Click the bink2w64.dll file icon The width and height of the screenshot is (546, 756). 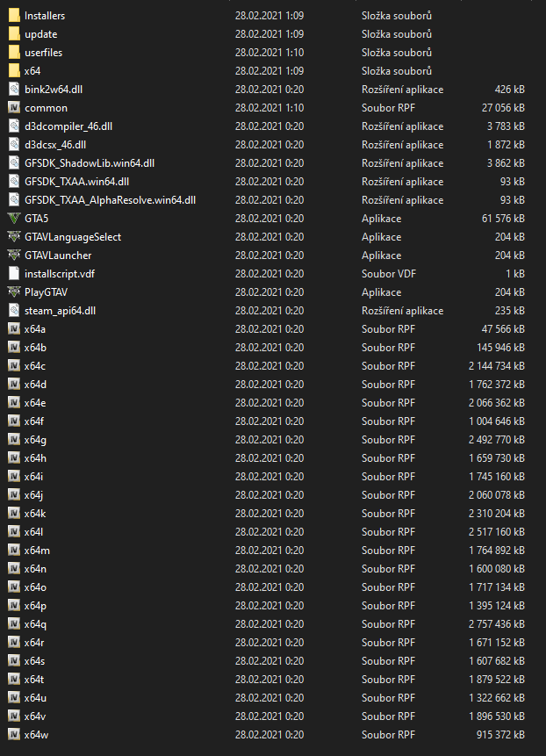(13, 90)
